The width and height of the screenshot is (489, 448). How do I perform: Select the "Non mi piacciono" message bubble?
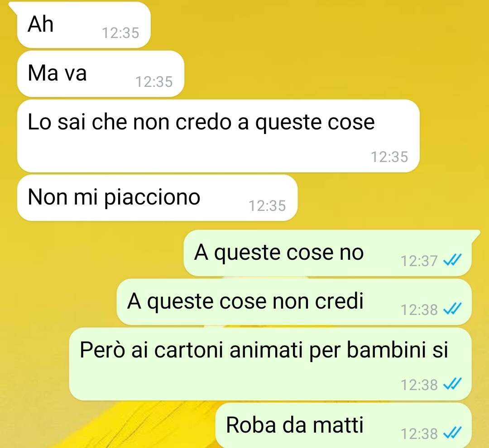(x=157, y=198)
